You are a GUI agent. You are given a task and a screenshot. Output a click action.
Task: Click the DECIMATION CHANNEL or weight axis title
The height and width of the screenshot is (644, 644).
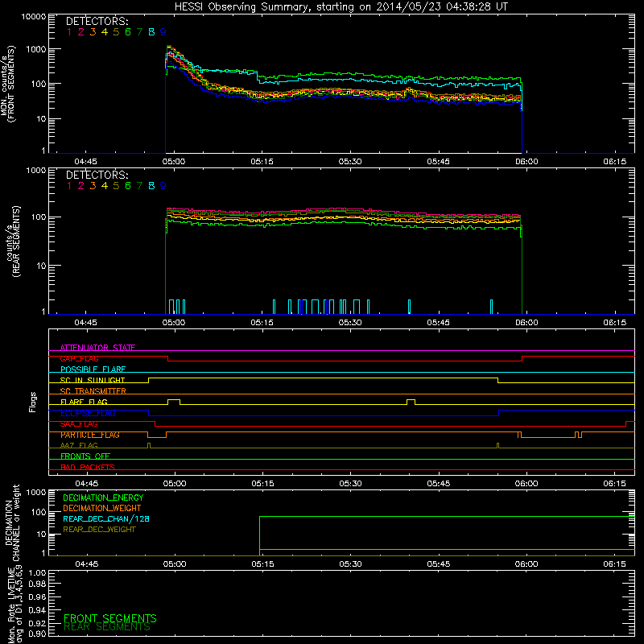click(x=12, y=522)
